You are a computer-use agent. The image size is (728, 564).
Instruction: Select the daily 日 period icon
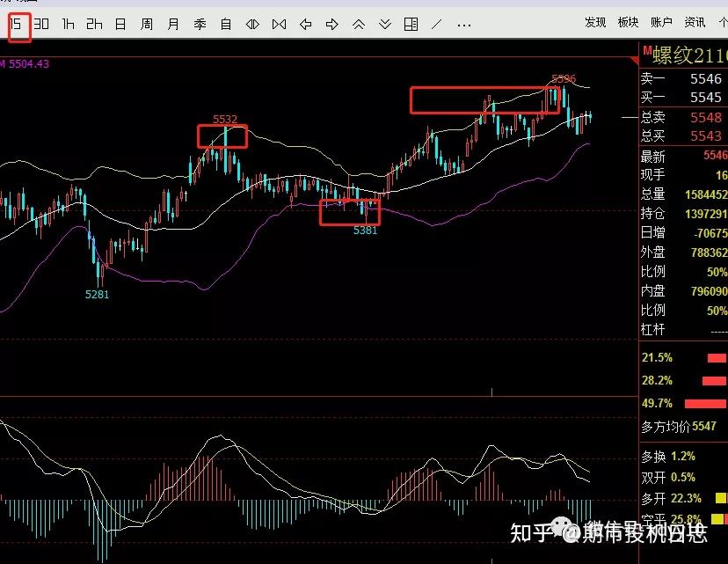(121, 25)
